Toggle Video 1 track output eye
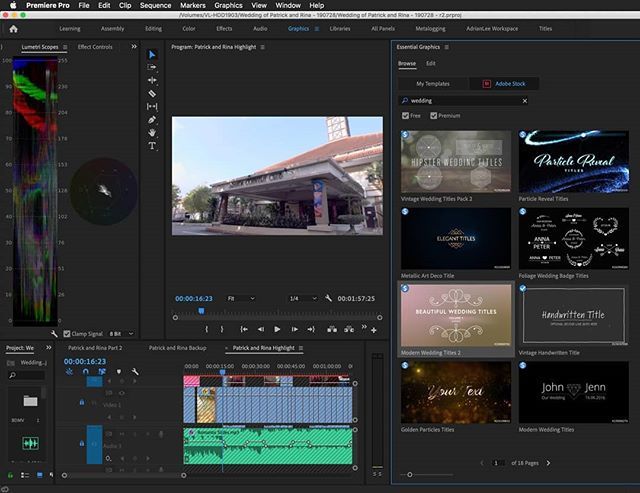Viewport: 640px width, 493px height. point(122,393)
